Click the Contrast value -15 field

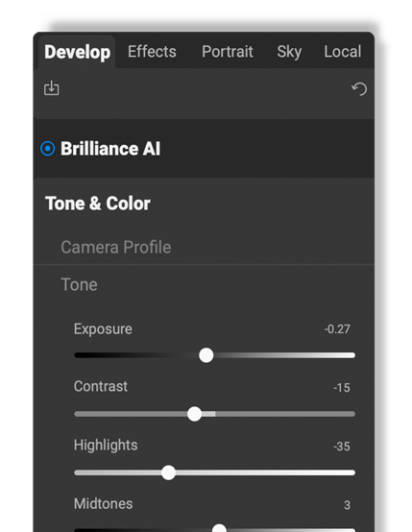point(341,388)
